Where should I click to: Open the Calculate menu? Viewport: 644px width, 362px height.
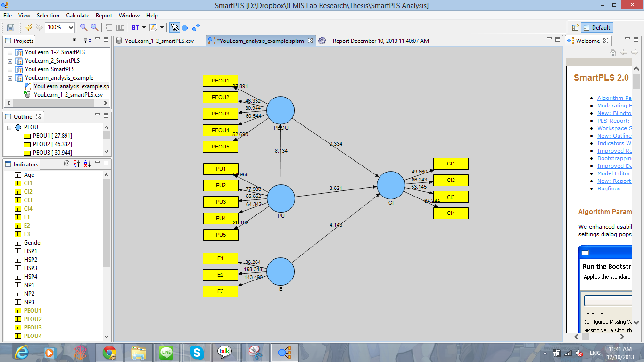77,15
